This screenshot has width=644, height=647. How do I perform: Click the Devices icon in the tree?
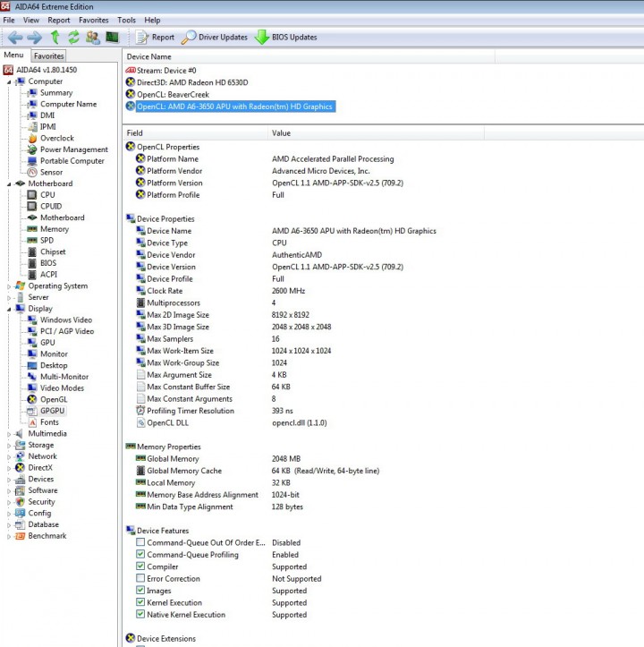[20, 479]
